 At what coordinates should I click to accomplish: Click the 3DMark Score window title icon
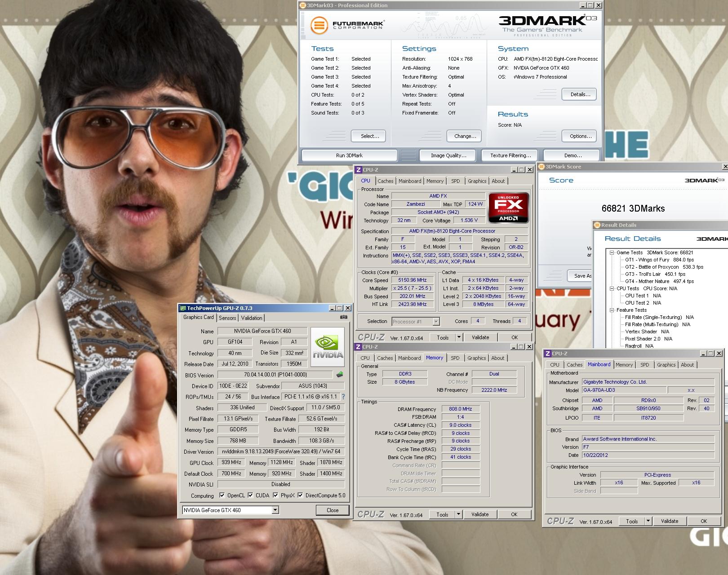(x=542, y=167)
